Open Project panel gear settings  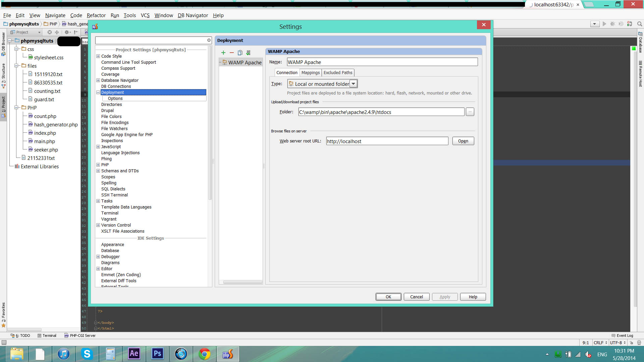click(x=67, y=33)
